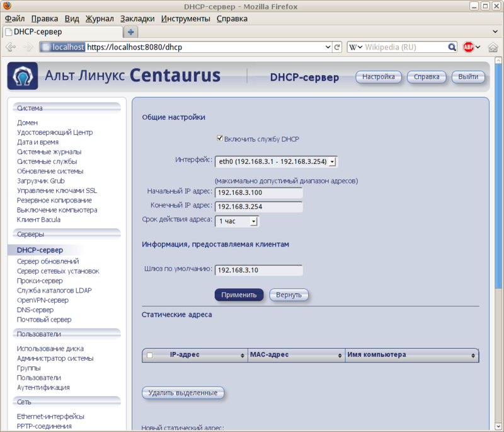Open the Ethernet-интерфейсы link

[x=50, y=416]
